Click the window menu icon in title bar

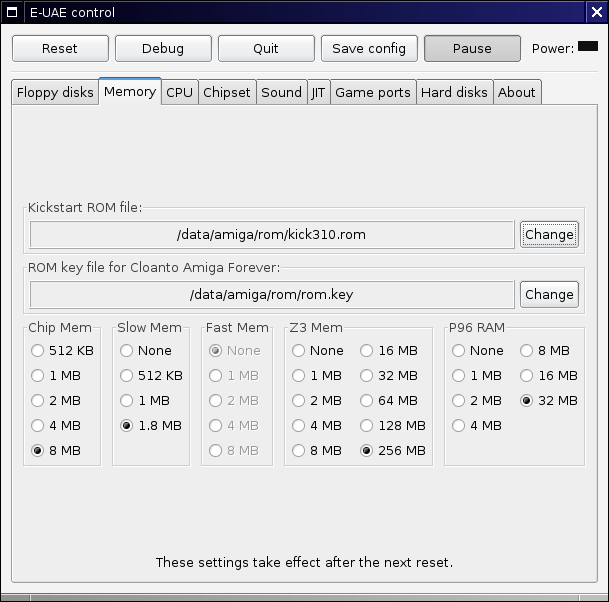pos(10,12)
